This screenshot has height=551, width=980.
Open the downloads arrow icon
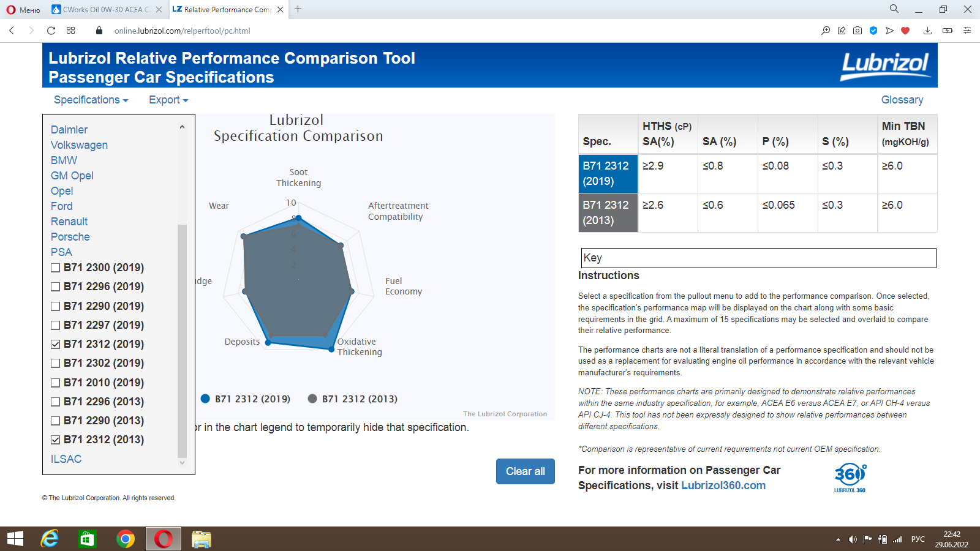(x=928, y=31)
